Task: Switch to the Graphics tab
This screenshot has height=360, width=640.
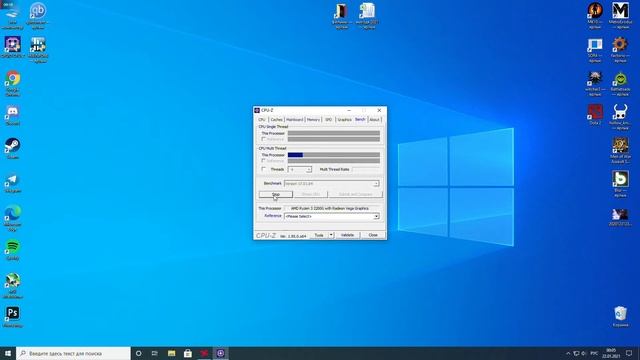Action: 344,120
